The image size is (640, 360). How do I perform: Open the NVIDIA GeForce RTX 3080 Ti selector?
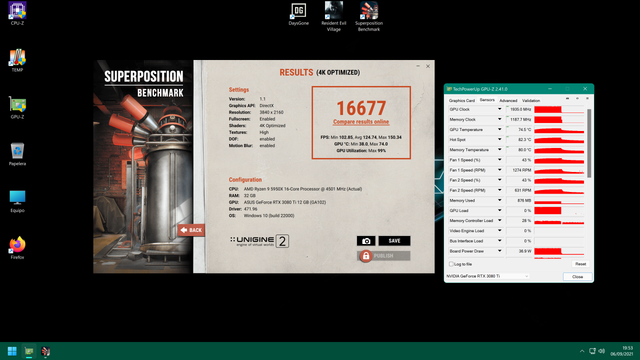pos(487,276)
